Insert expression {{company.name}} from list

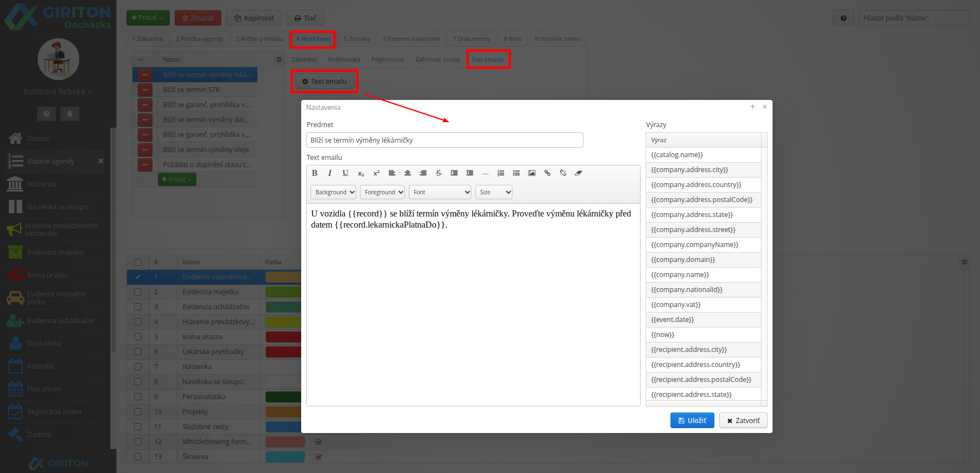[x=703, y=274]
